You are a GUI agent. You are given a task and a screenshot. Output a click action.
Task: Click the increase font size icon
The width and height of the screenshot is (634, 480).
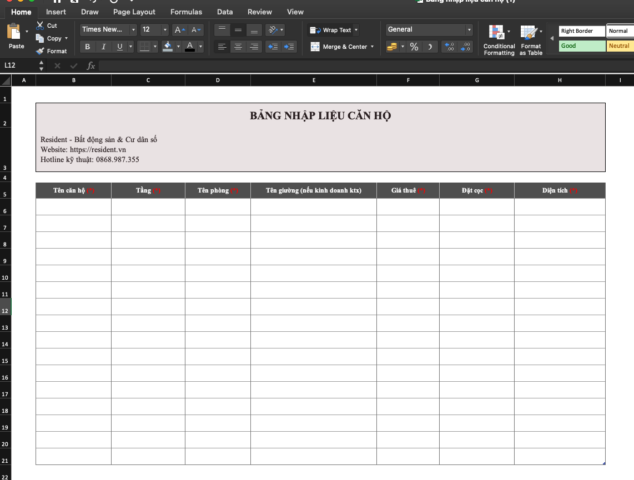(178, 30)
